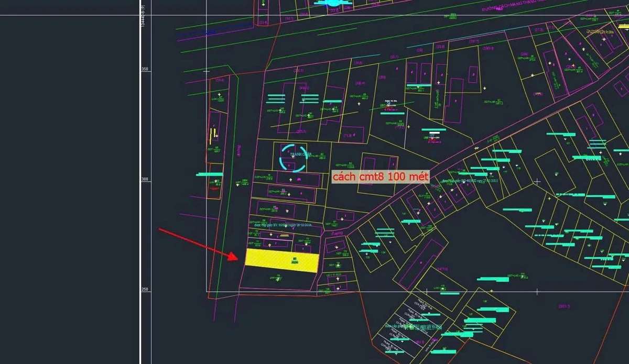Click the "350" ruler coordinate label
Screen dimensions: 629x364
[x=146, y=69]
